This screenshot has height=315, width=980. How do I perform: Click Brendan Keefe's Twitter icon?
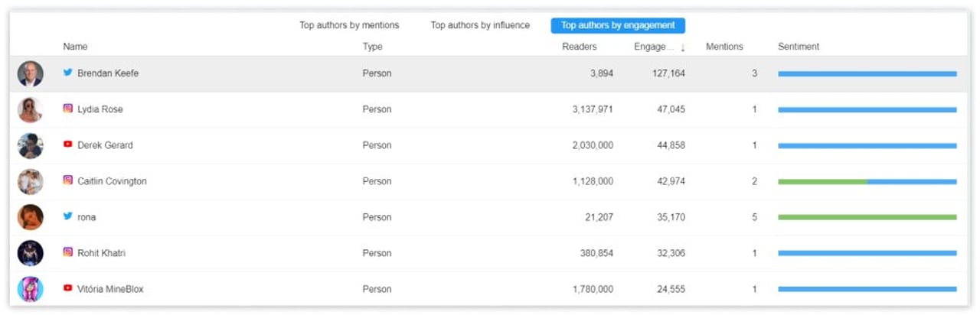coord(68,73)
